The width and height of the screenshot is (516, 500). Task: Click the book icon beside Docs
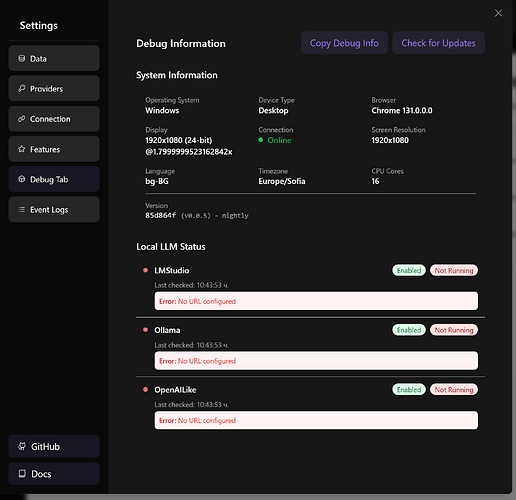(x=22, y=473)
